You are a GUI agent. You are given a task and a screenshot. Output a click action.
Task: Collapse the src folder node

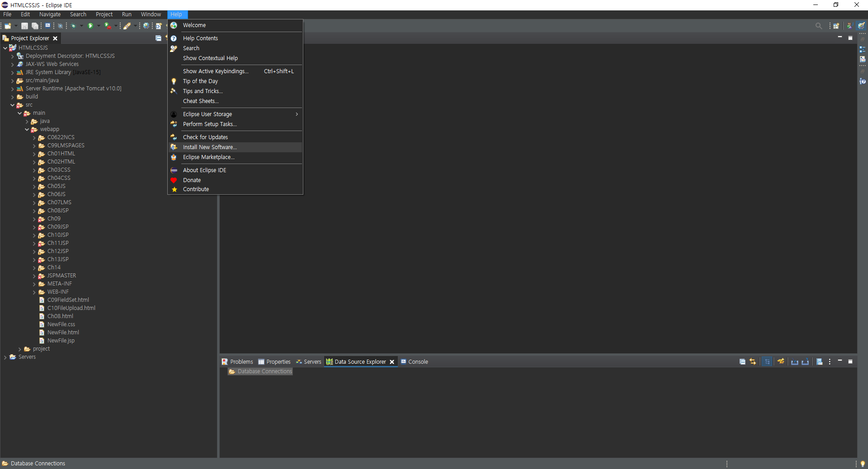[12, 105]
